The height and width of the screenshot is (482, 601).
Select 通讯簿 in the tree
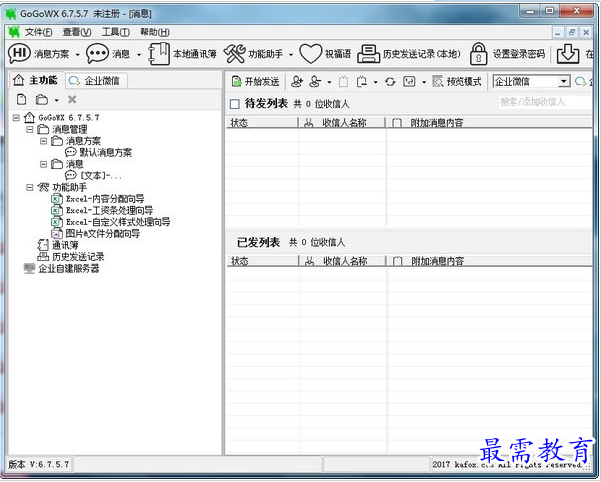pyautogui.click(x=65, y=245)
